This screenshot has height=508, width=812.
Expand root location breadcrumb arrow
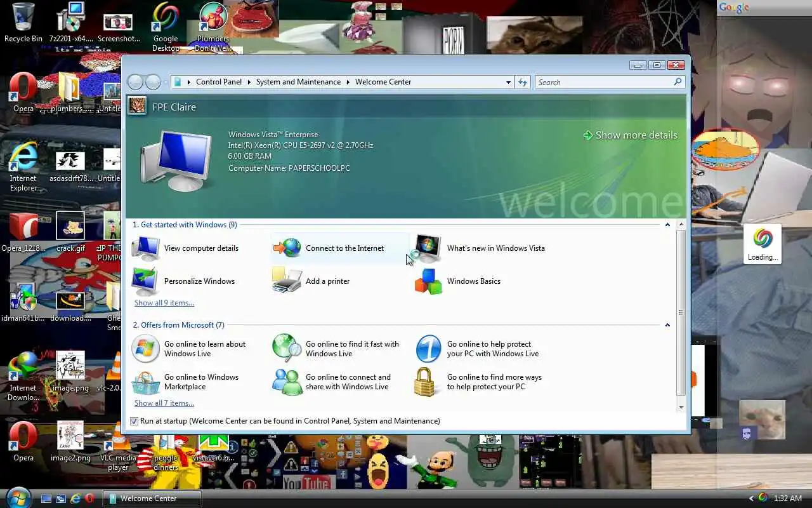[x=190, y=82]
